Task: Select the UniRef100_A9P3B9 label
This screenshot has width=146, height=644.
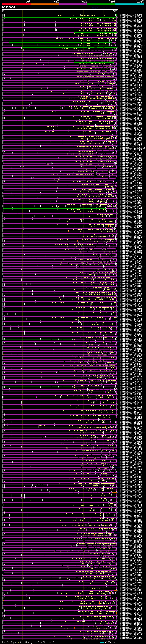Action: [131, 628]
